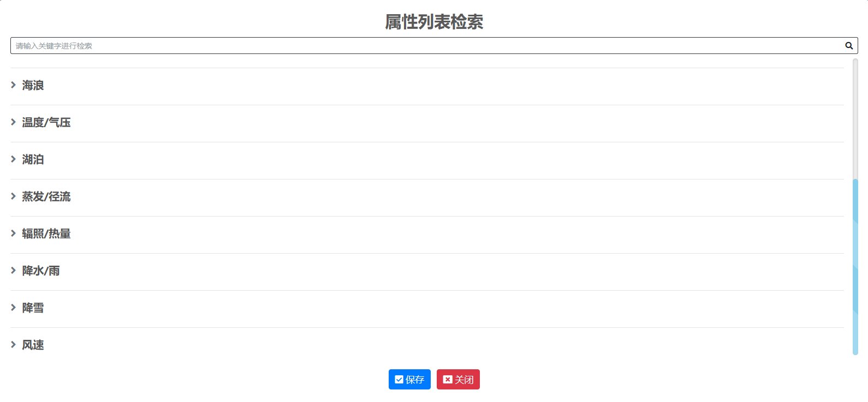Screen dimensions: 868x402
Task: Expand the 海浪 category chevron
Action: (13, 85)
